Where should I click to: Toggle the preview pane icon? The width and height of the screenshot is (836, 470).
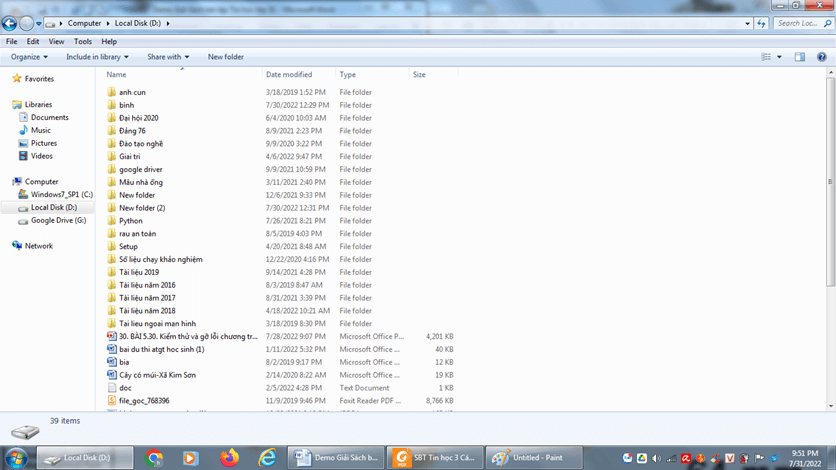(x=799, y=57)
